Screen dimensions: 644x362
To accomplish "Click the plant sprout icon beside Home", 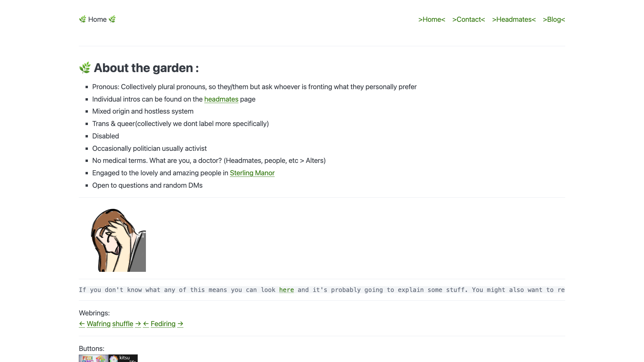I will [x=83, y=19].
